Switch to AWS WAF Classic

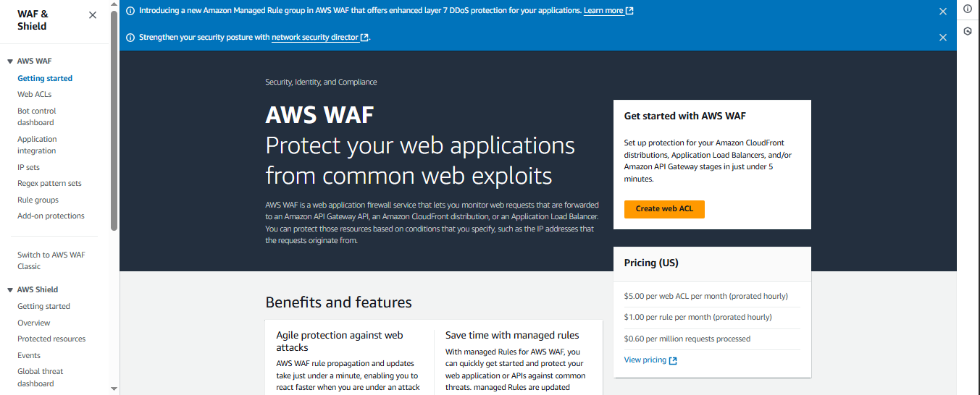pos(51,260)
